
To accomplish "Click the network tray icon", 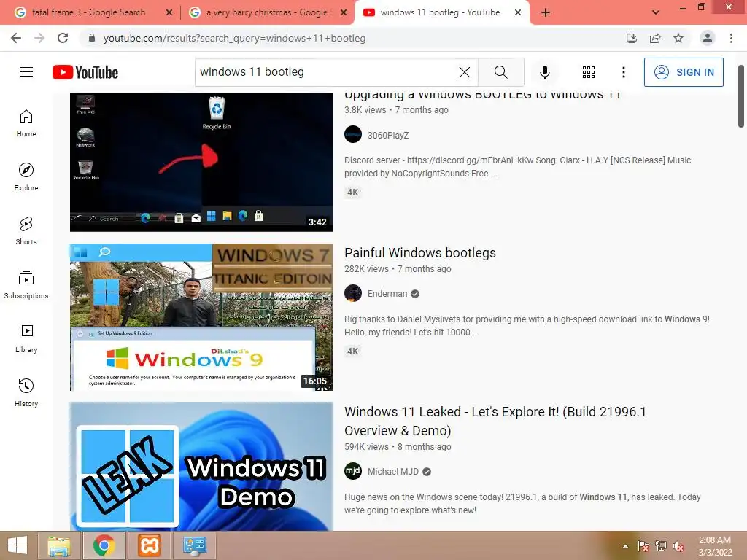I will pyautogui.click(x=661, y=546).
